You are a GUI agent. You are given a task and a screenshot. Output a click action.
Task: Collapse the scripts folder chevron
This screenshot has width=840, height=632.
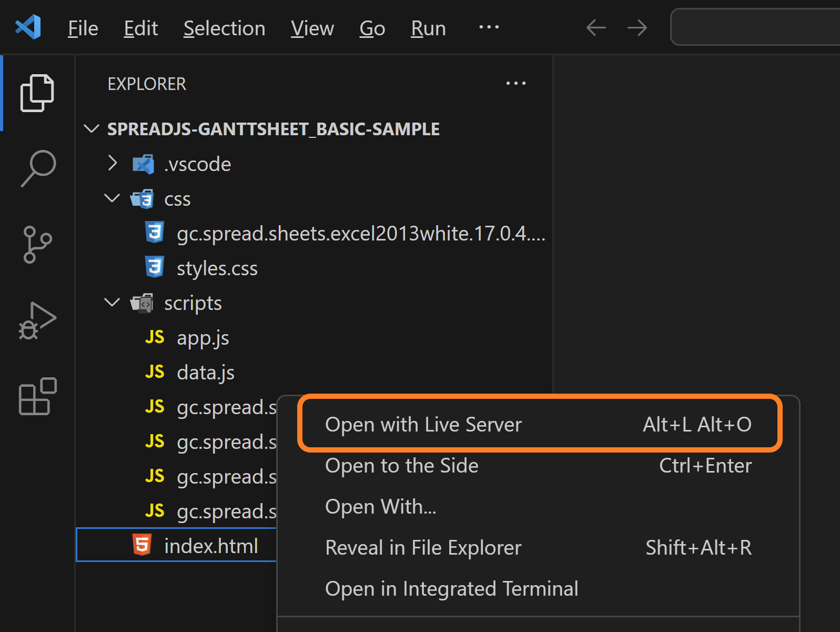coord(112,303)
